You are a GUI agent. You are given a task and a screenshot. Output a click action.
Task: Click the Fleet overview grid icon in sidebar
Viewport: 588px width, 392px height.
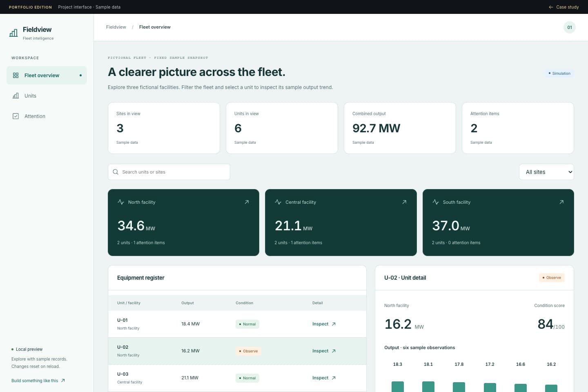pyautogui.click(x=16, y=76)
